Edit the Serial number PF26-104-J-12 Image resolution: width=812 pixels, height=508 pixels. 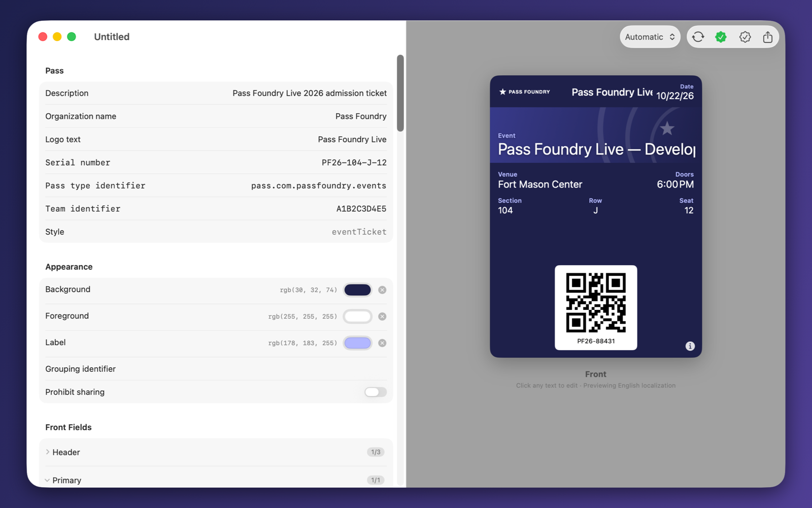click(x=354, y=163)
